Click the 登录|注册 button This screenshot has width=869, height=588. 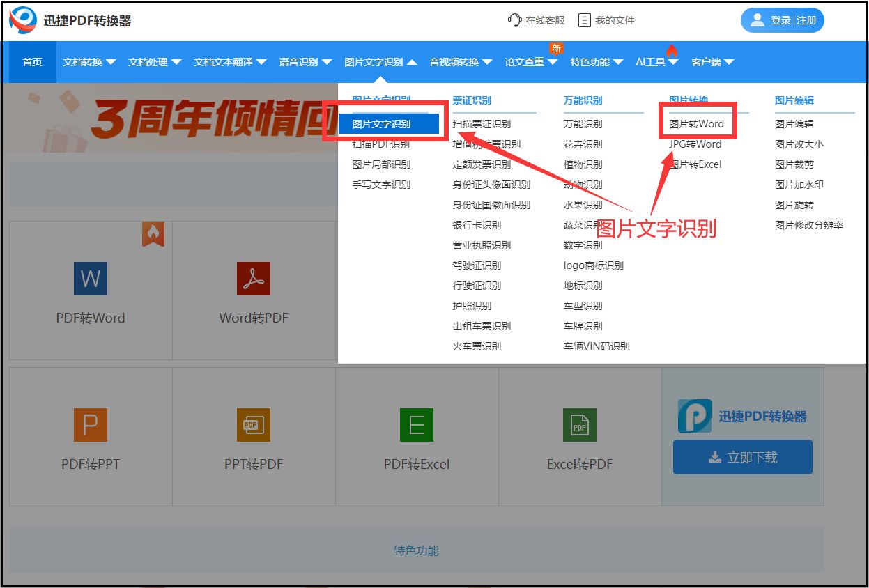tap(782, 20)
